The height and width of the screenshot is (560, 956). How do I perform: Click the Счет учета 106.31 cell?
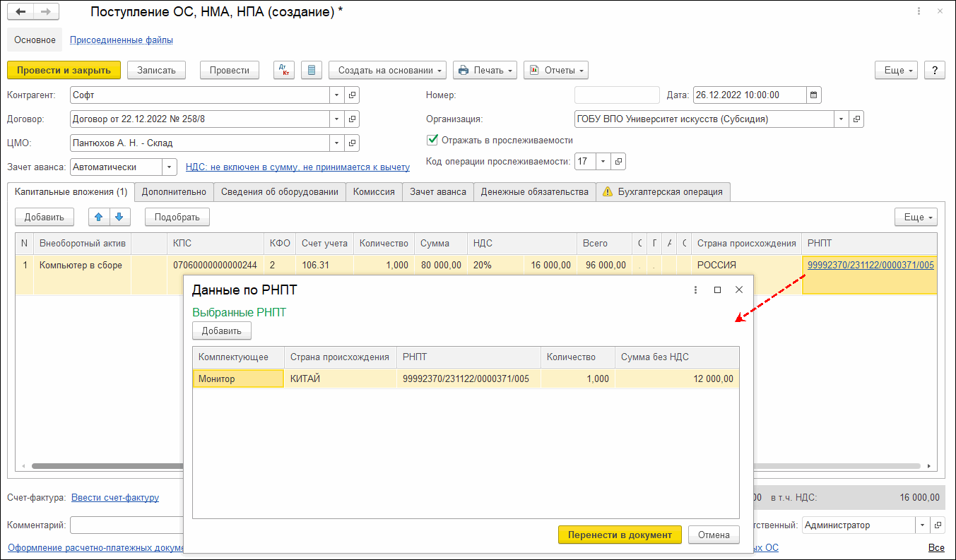coord(325,266)
